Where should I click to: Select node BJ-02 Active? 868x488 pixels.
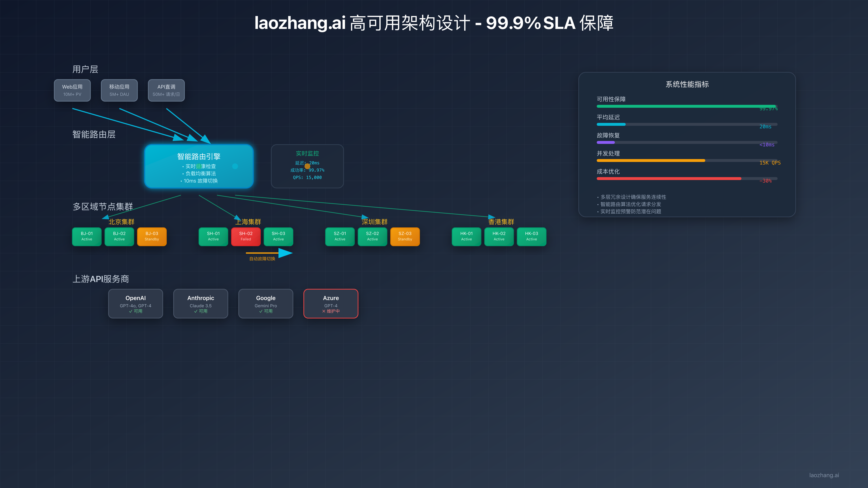coord(119,237)
